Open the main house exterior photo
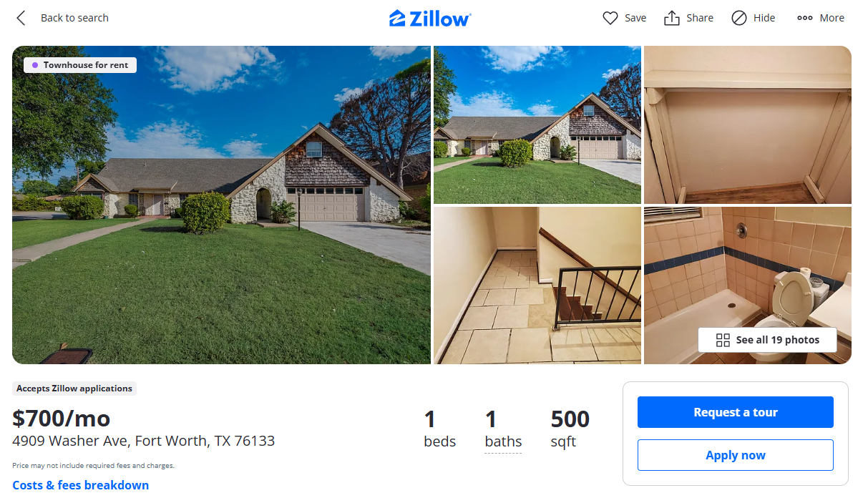 point(221,205)
